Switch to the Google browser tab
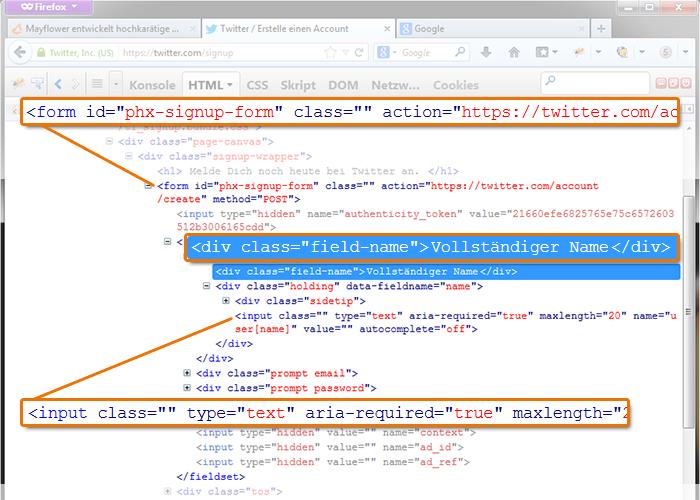The width and height of the screenshot is (700, 500). [x=493, y=29]
